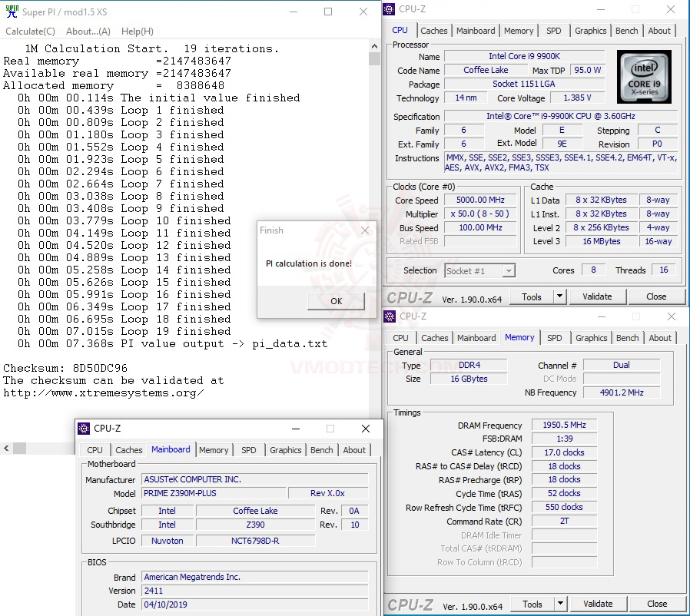Click OK in the PI calculation dialog
Screen dimensions: 690x616
point(335,302)
